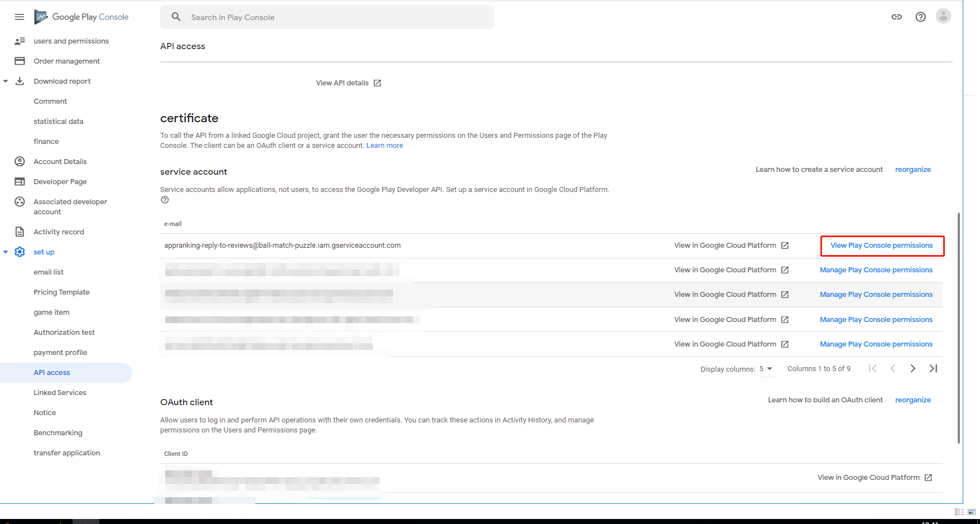The image size is (980, 524).
Task: Click reorganize next to OAuth client
Action: (x=913, y=400)
